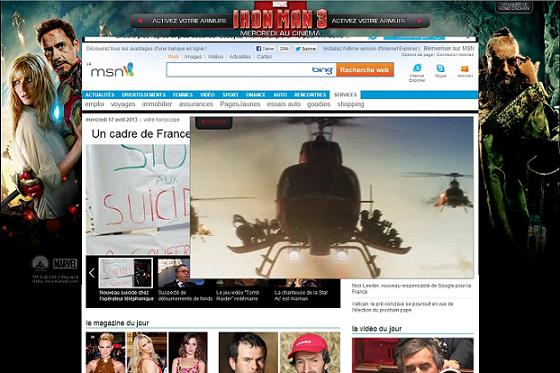Select the Nouveau suicide carousel thumbnail
The width and height of the screenshot is (560, 373).
[x=125, y=273]
